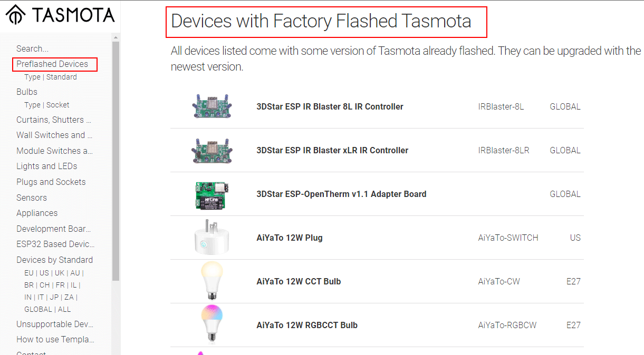
Task: Select Standard under Preflashed Devices
Action: pyautogui.click(x=62, y=77)
